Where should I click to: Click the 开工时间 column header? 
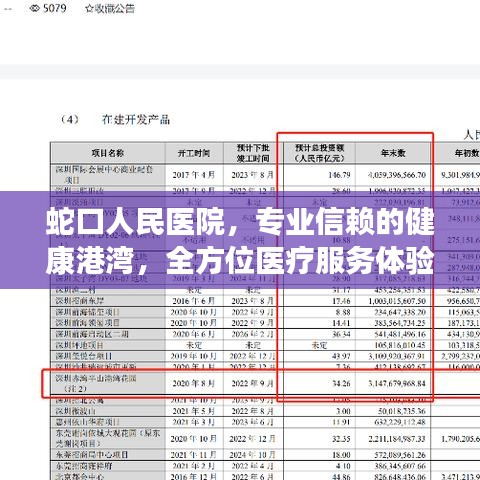point(194,153)
